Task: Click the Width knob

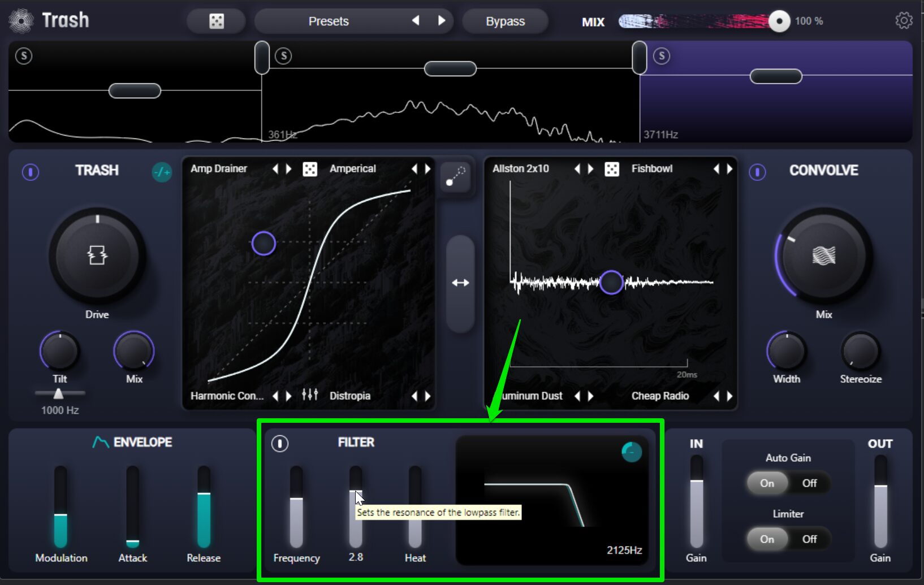Action: [x=787, y=350]
